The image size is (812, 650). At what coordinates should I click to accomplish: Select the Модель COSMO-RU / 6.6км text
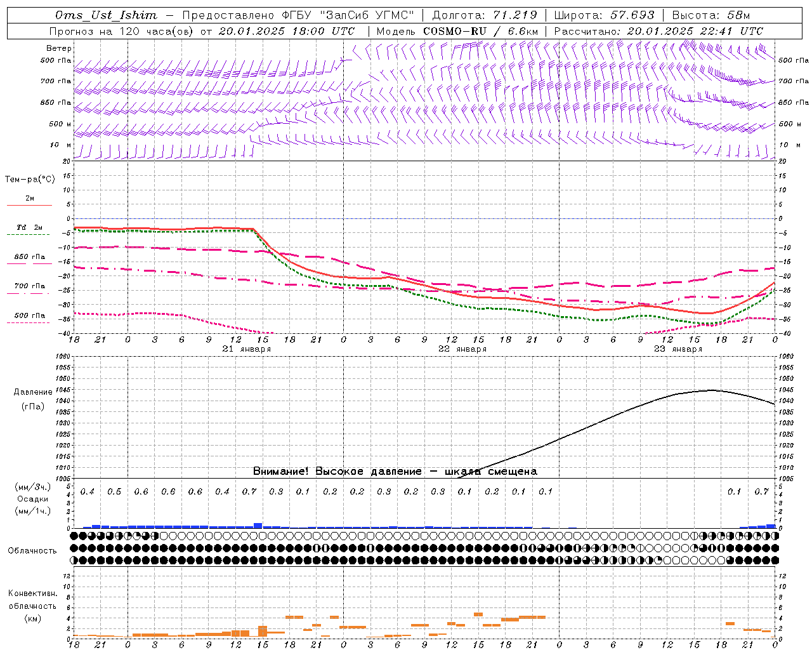(457, 31)
